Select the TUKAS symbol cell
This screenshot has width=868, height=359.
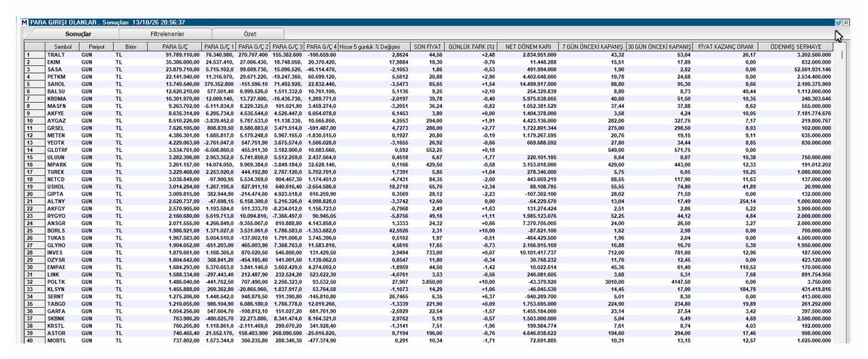[62, 239]
